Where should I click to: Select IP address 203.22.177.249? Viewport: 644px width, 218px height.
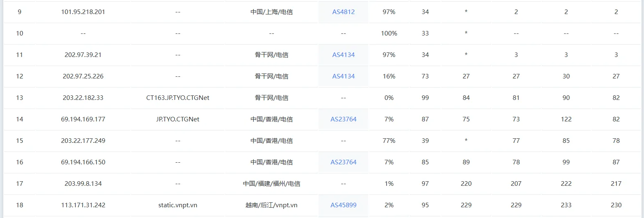click(83, 141)
